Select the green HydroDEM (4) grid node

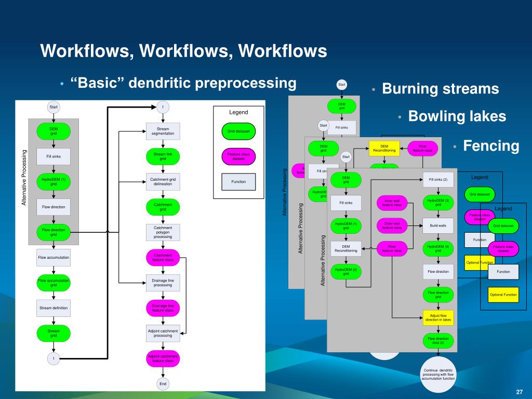438,248
